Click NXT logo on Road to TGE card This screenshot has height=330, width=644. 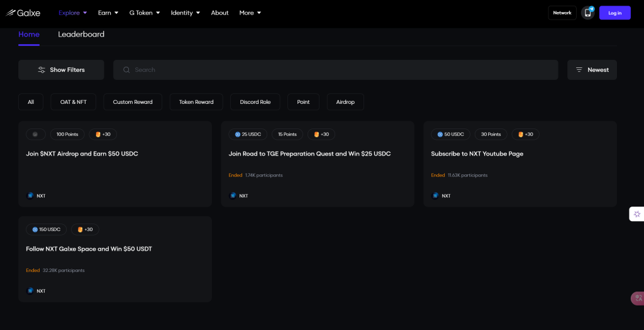point(233,196)
